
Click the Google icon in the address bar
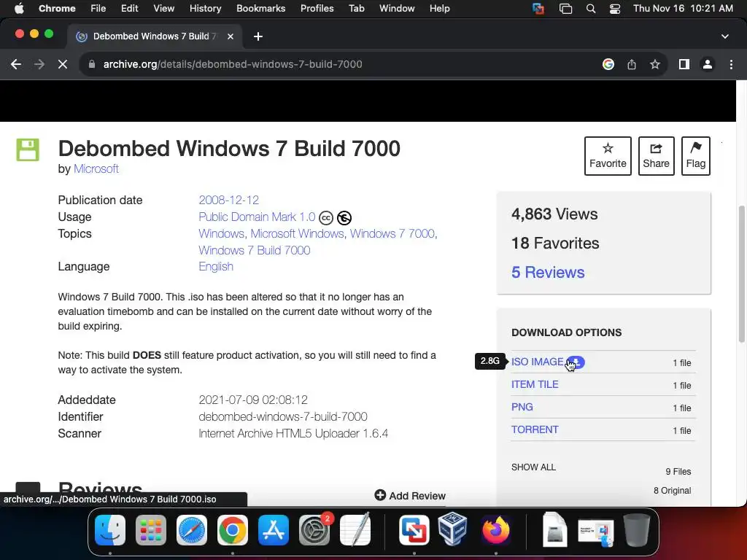[x=608, y=64]
